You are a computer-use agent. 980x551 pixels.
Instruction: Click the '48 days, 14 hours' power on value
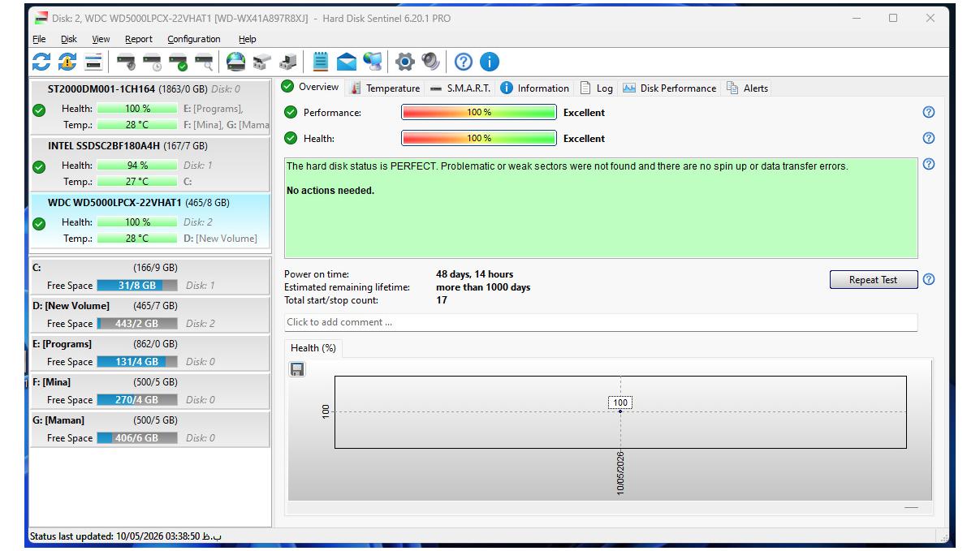[x=474, y=274]
